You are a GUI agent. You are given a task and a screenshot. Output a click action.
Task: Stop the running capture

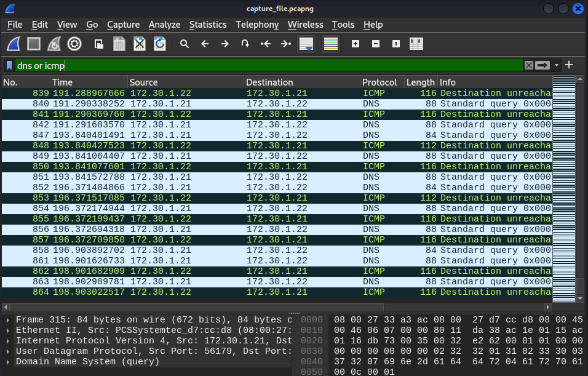click(x=34, y=44)
